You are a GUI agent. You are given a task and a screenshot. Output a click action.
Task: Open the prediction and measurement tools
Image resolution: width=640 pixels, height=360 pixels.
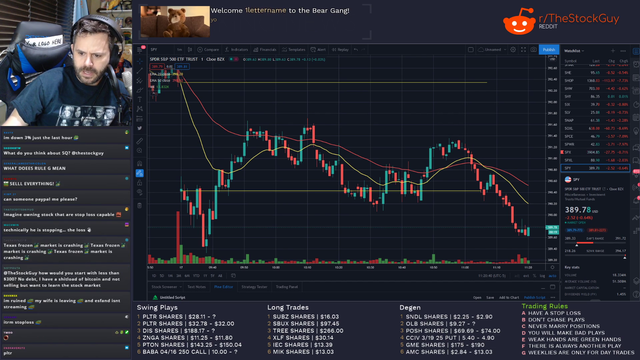(140, 119)
